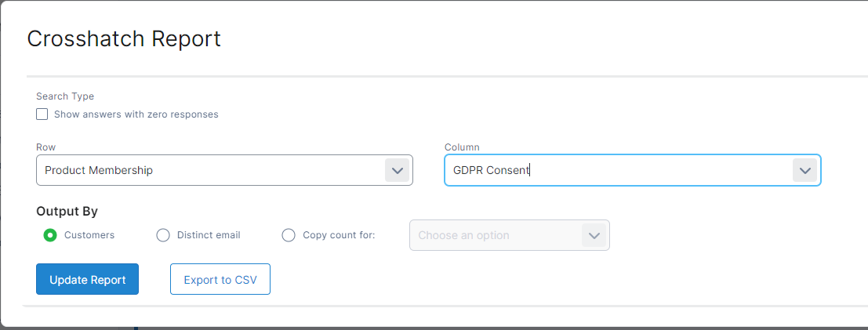Expand the Column dropdown chevron arrow
Screen dimensions: 868x330
(x=804, y=170)
